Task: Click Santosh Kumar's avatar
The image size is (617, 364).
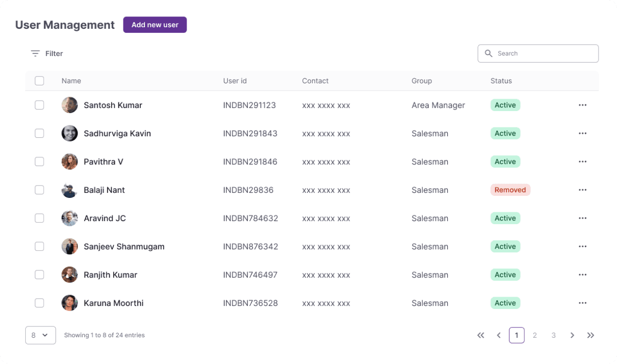Action: tap(69, 105)
